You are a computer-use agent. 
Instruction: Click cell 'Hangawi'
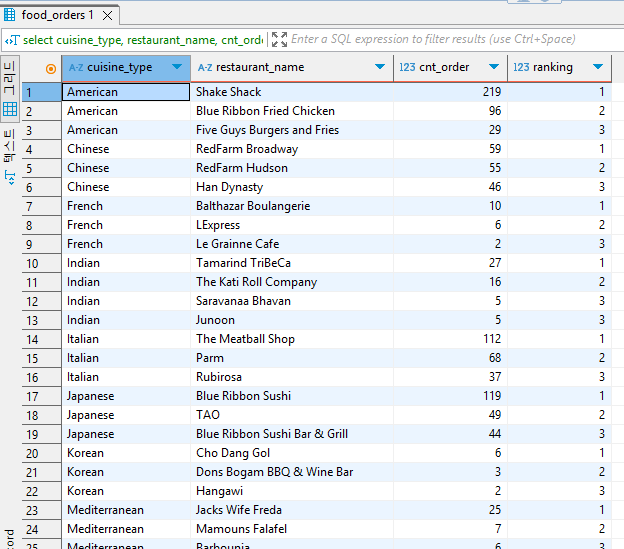(x=292, y=491)
